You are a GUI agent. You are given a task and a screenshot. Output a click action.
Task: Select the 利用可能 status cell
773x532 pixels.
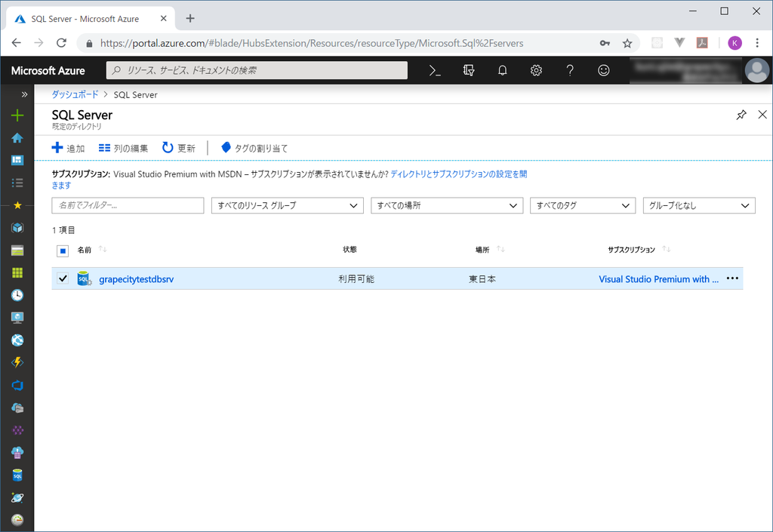click(356, 278)
